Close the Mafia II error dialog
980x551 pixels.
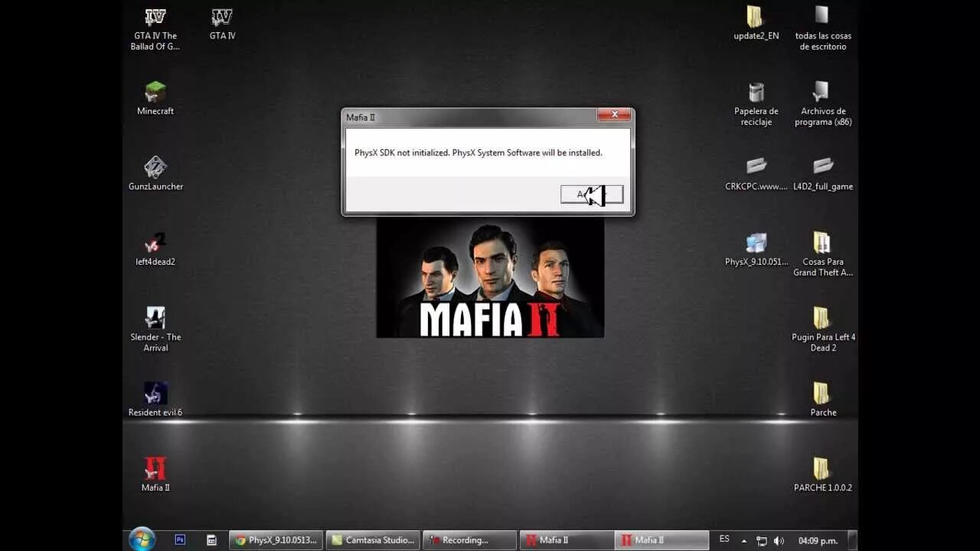[x=614, y=116]
